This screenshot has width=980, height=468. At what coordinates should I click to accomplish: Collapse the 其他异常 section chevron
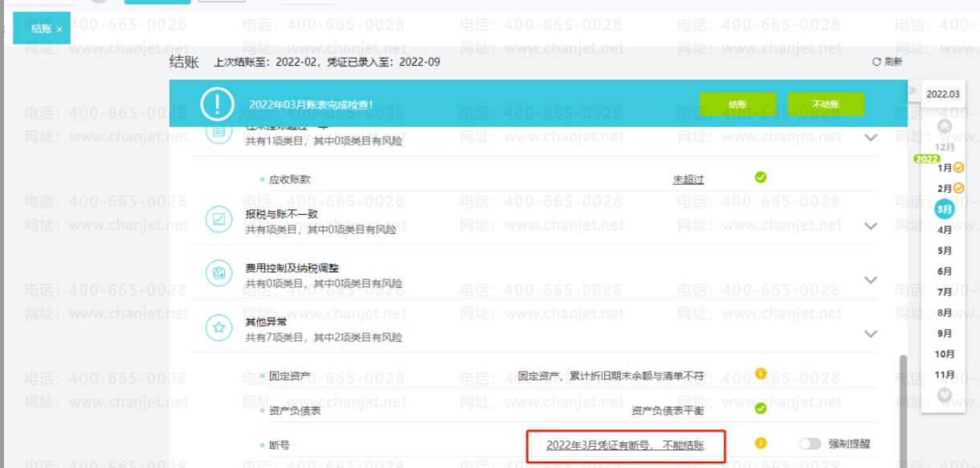871,333
